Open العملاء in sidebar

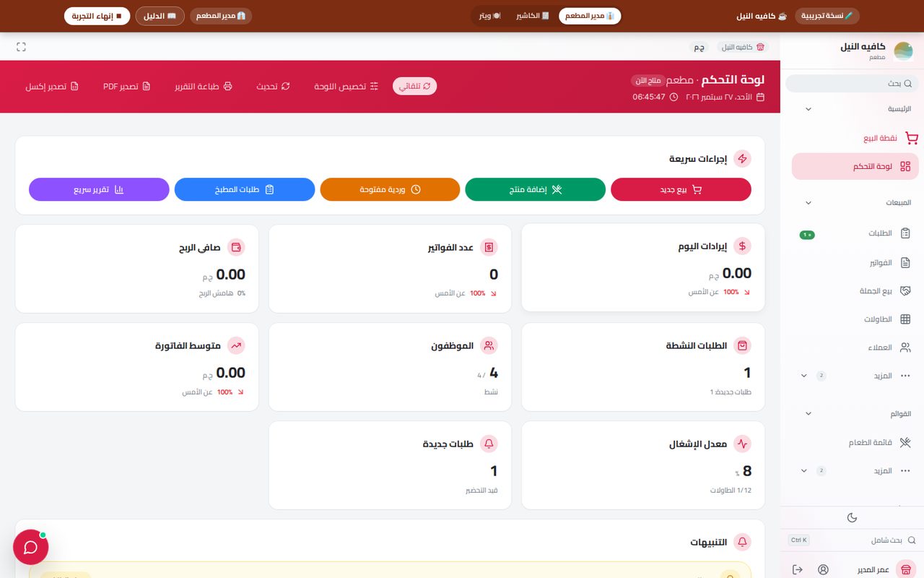(x=855, y=348)
